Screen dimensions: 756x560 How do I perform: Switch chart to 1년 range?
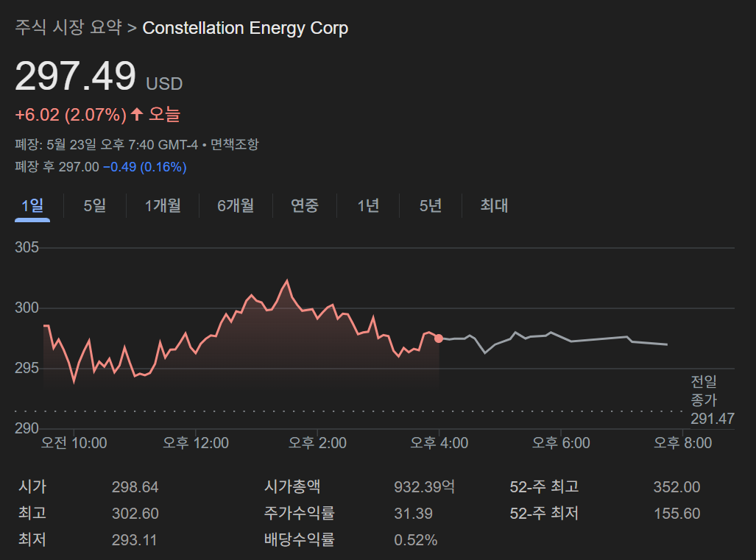(x=368, y=206)
